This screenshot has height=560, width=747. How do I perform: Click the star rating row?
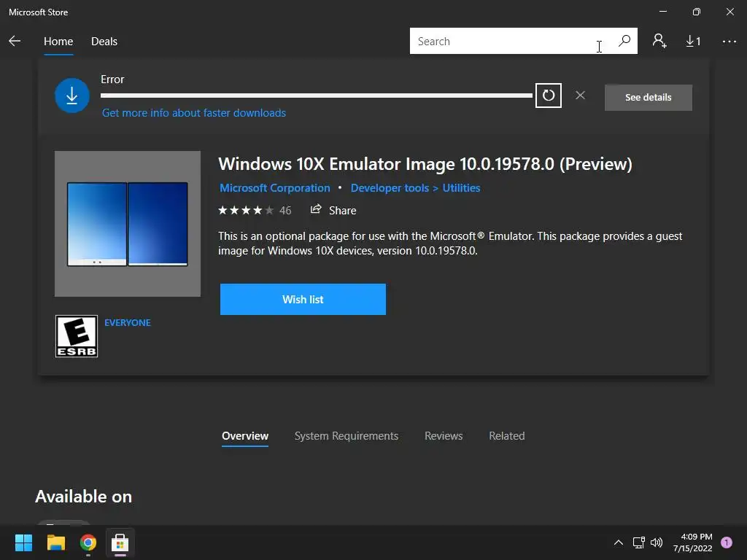pyautogui.click(x=246, y=210)
